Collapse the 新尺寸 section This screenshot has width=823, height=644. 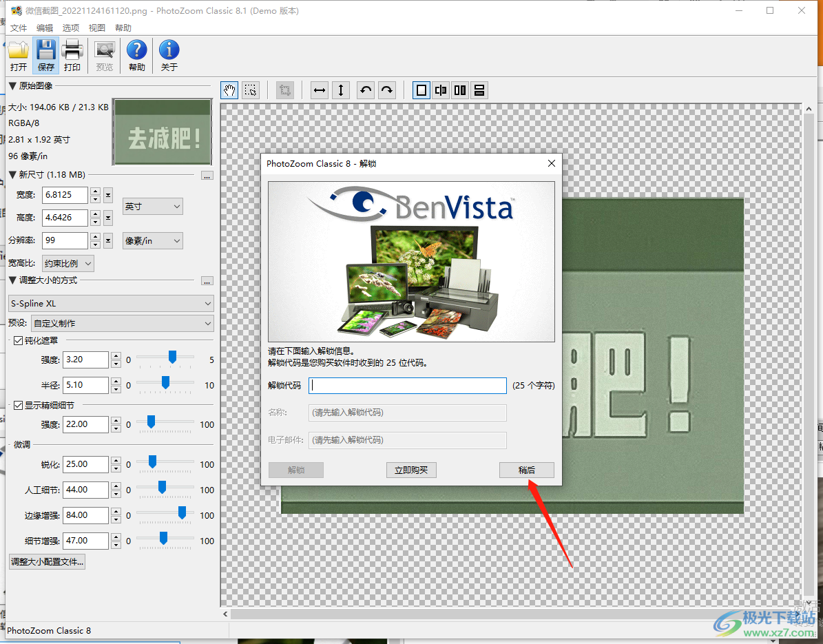click(12, 175)
